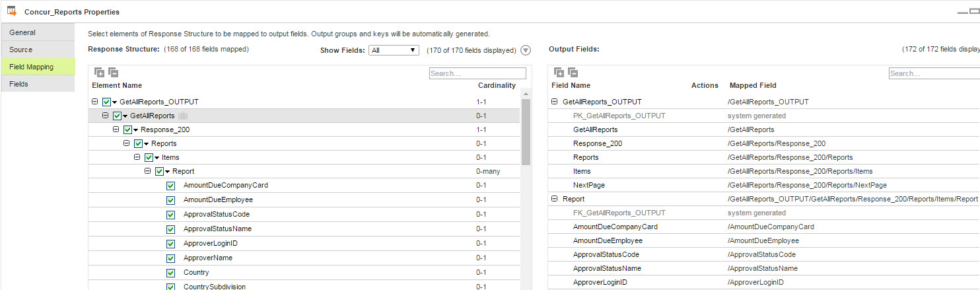980x290 pixels.
Task: Click the Element Name column header
Action: [x=117, y=85]
